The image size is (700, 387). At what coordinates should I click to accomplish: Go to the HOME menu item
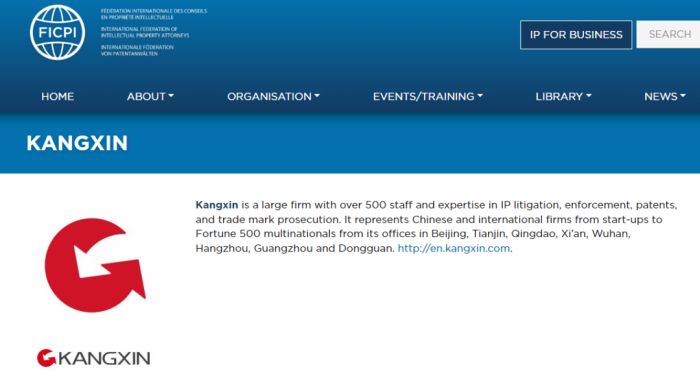(x=58, y=96)
